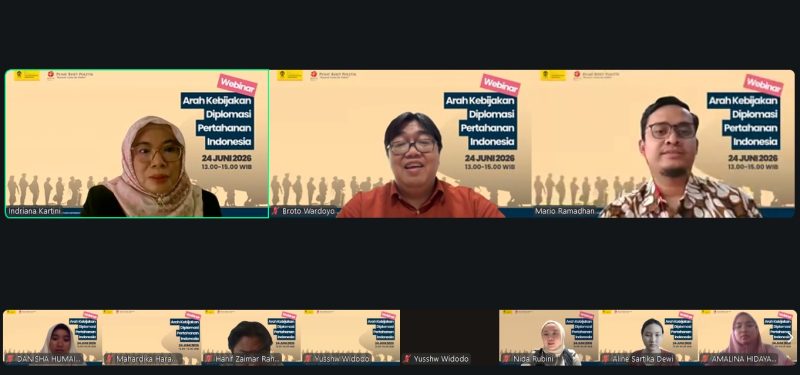This screenshot has width=800, height=375.
Task: Open Nida Rubini participant thumbnail
Action: [548, 337]
